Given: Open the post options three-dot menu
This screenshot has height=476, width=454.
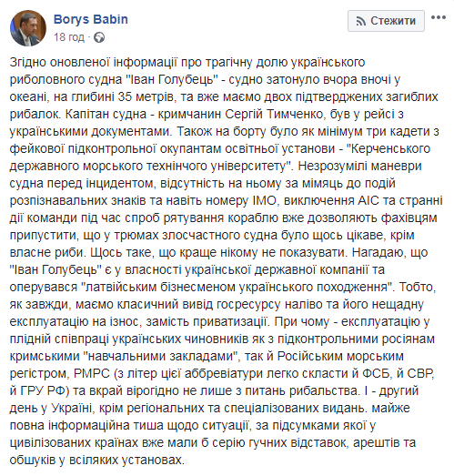Looking at the screenshot, I should click(439, 17).
